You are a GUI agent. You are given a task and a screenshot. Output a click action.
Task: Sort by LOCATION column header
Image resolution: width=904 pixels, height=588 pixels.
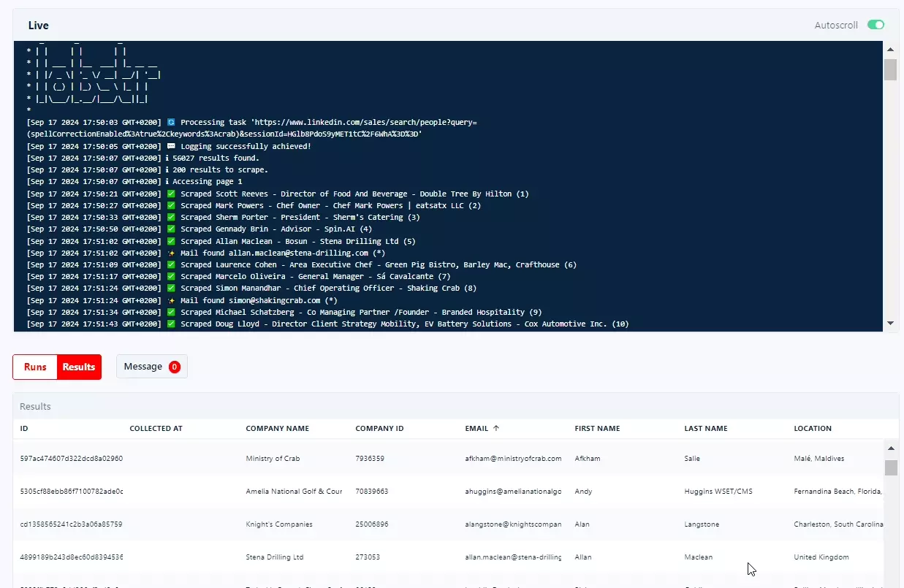click(813, 429)
